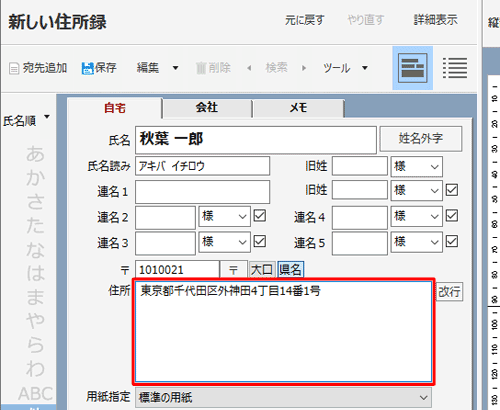500x410 pixels.
Task: Open honorific dropdown in 氏名読み row
Action: pyautogui.click(x=417, y=166)
